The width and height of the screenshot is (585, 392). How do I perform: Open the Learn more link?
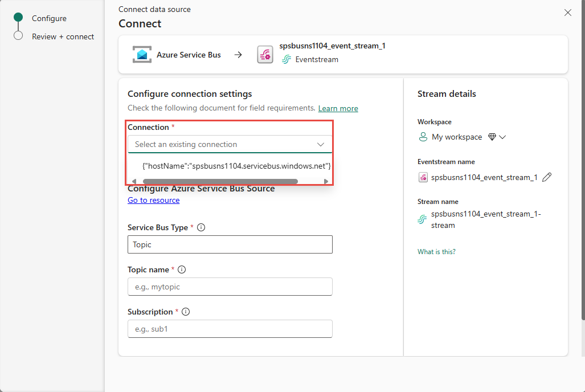[338, 108]
